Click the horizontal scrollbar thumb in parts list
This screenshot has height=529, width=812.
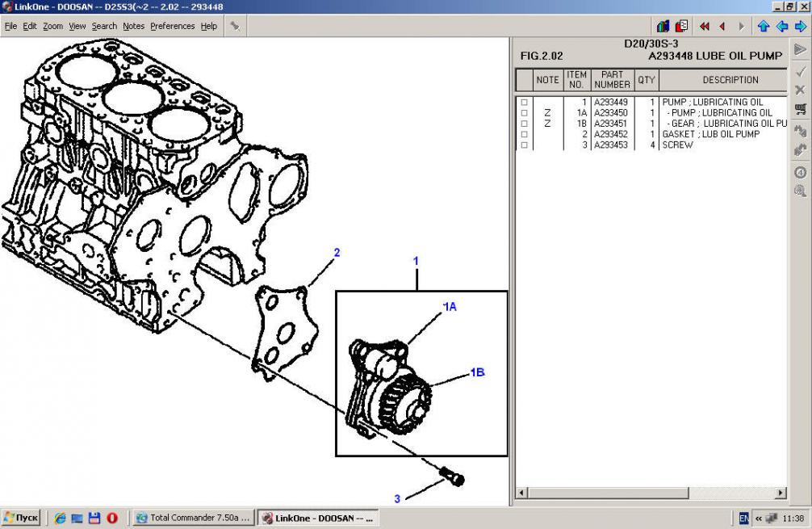coord(608,493)
